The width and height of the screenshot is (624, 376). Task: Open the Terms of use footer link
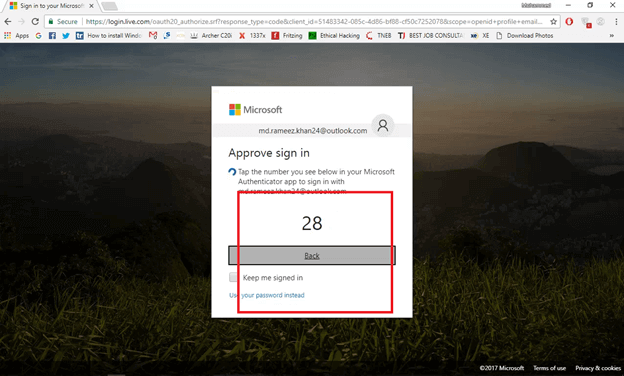tap(549, 368)
